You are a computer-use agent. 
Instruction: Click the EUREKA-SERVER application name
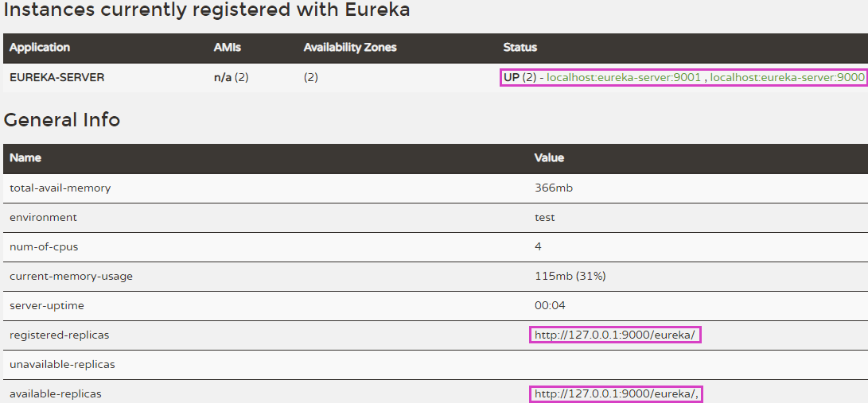(x=57, y=77)
